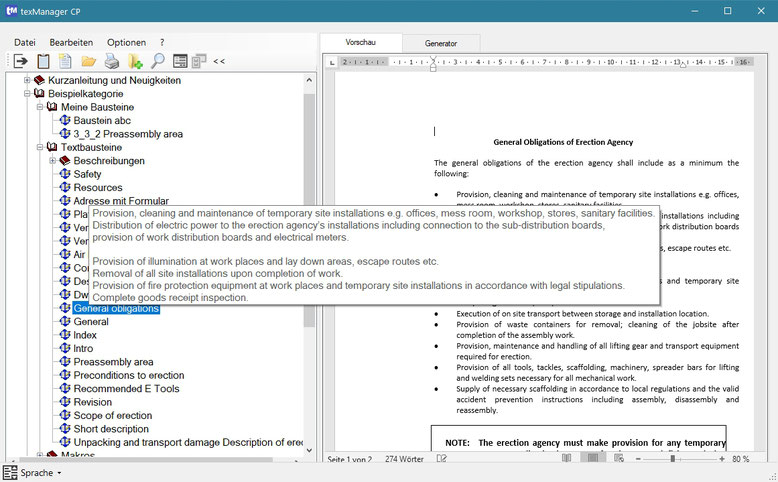
Task: Select print layout view icon
Action: pyautogui.click(x=592, y=458)
